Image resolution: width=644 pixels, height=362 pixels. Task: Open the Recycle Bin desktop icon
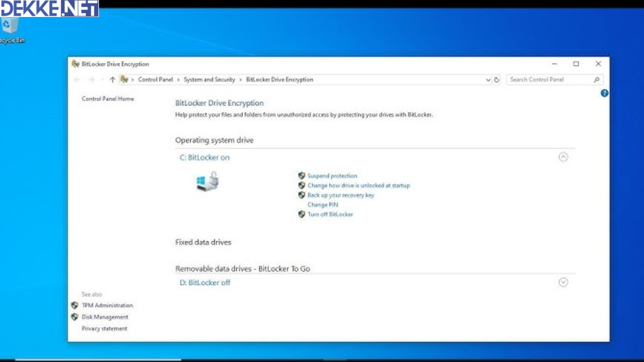coord(10,29)
